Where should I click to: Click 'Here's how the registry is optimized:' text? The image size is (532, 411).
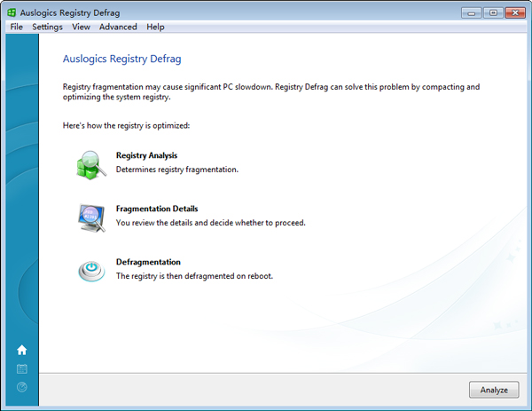click(126, 126)
